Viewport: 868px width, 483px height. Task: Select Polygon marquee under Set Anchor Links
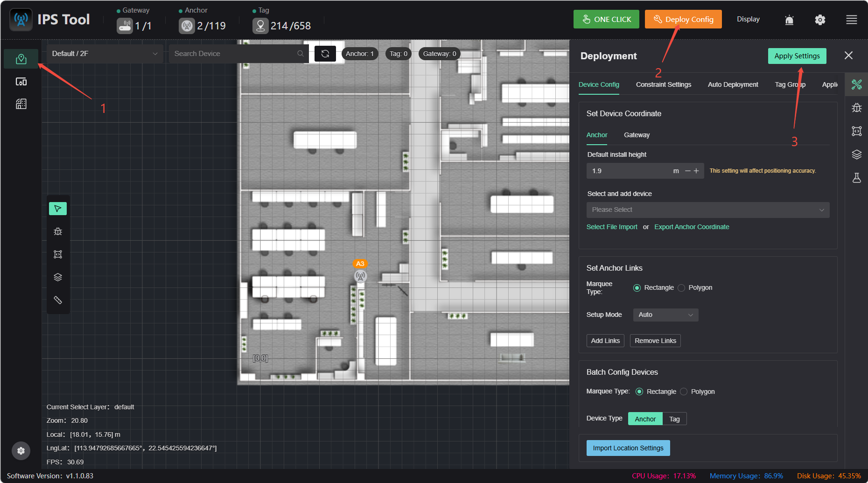click(681, 288)
